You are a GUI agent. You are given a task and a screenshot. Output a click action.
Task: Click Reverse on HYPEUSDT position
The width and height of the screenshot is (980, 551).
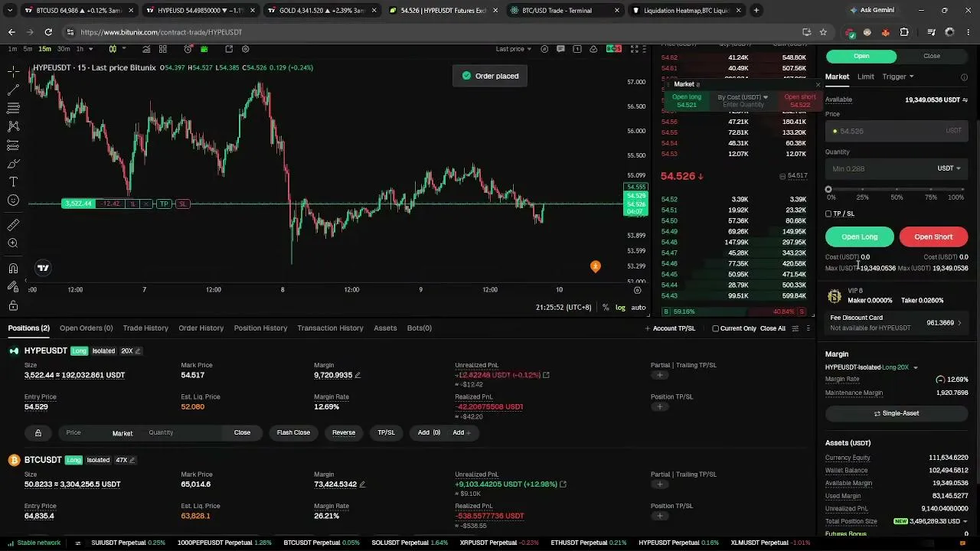tap(344, 433)
